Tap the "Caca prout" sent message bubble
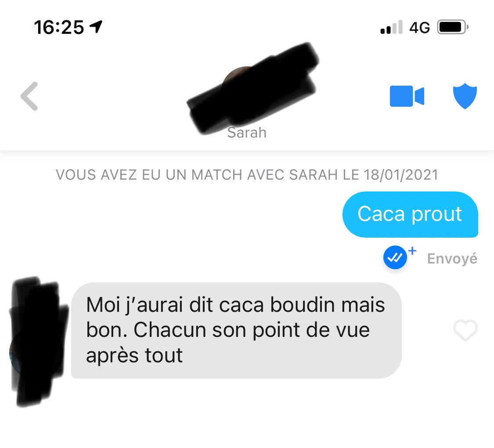 coord(410,214)
